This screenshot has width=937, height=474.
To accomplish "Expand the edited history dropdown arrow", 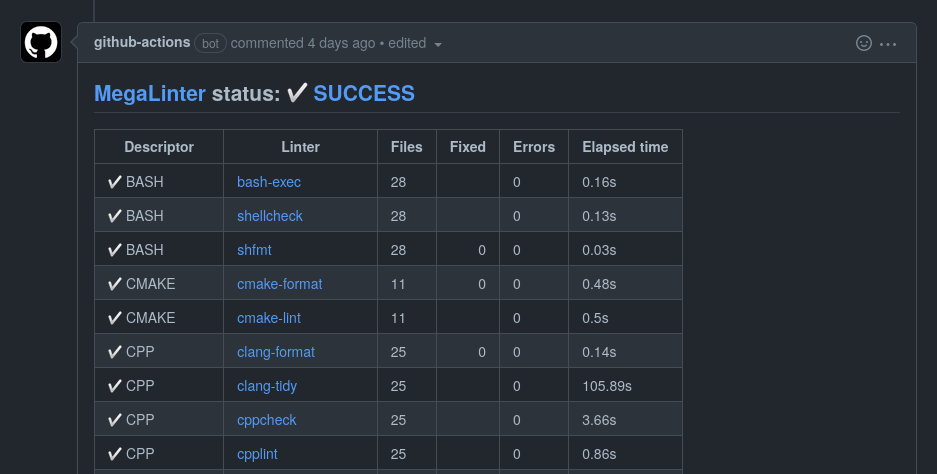I will pos(438,44).
